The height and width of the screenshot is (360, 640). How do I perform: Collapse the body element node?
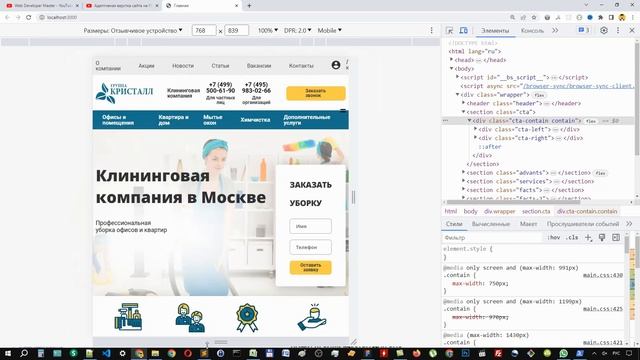451,69
